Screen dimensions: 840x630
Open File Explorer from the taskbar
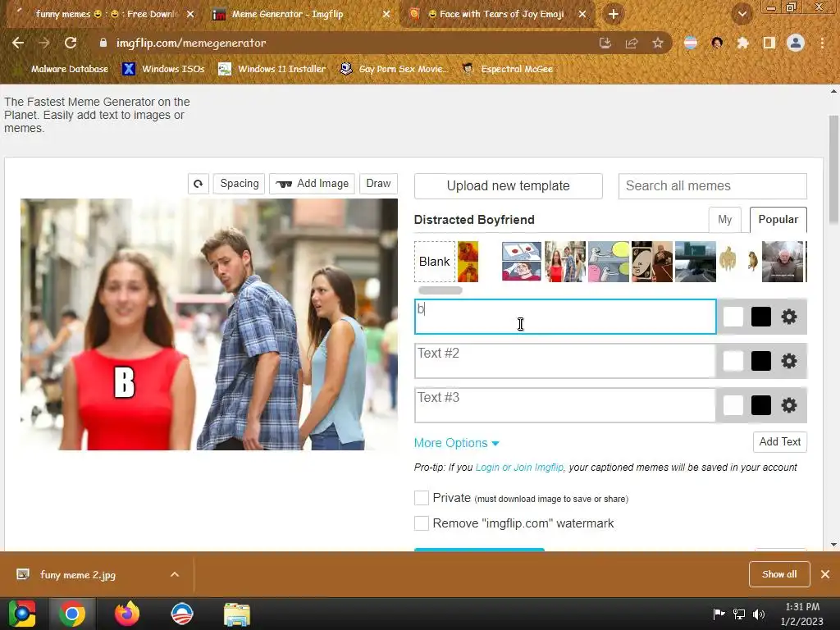(237, 614)
